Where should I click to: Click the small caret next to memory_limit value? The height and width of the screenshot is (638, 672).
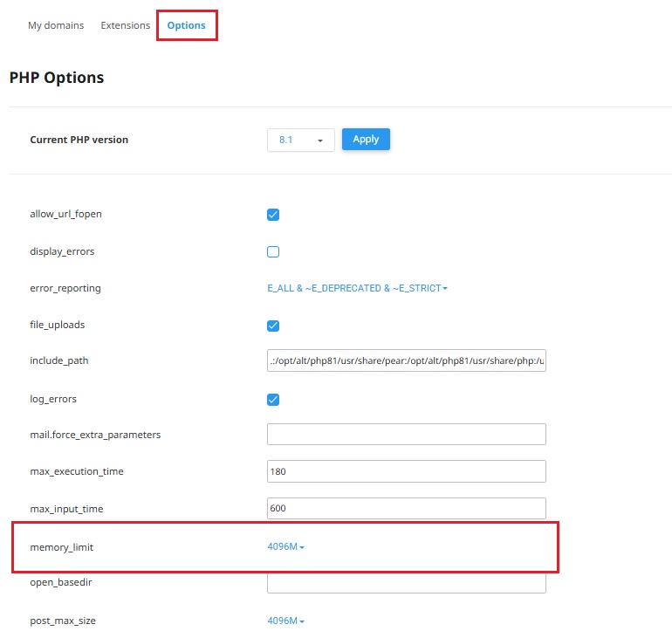pos(302,547)
